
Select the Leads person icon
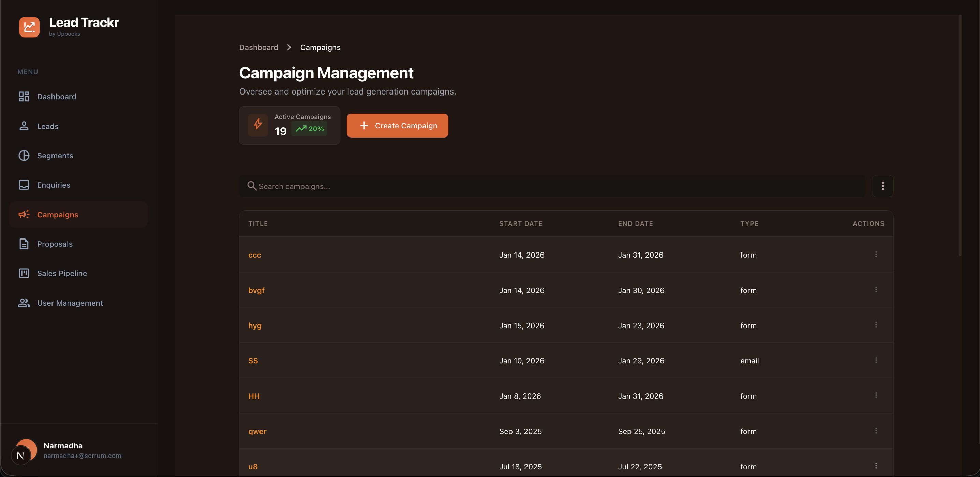pos(24,126)
